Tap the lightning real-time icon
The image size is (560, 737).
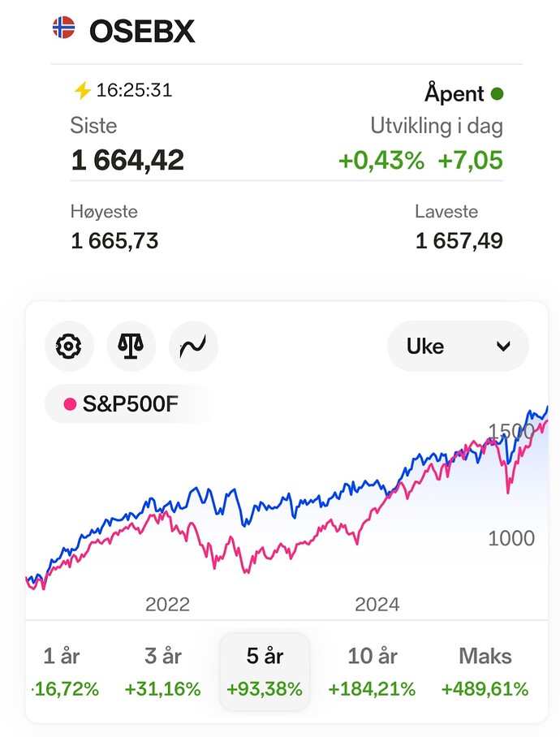[82, 90]
